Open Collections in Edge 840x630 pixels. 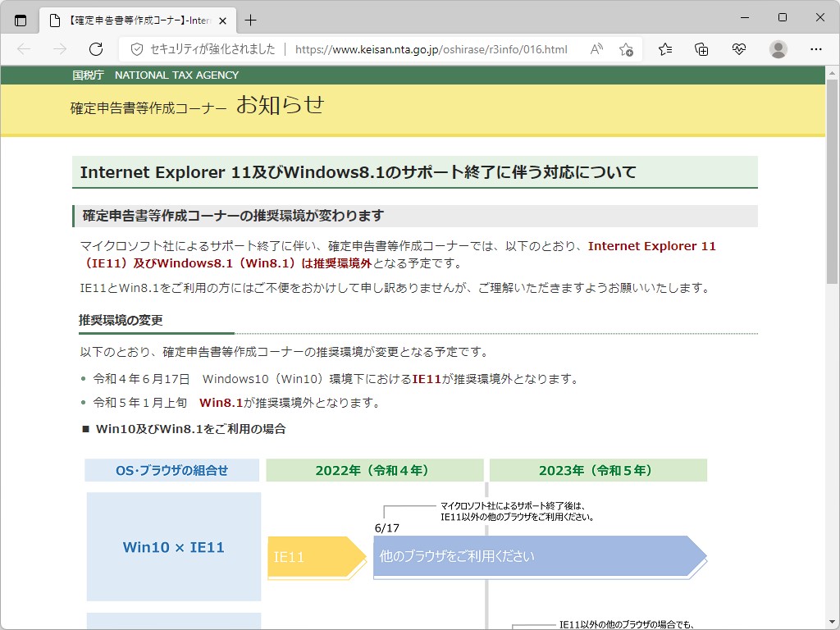pos(701,49)
